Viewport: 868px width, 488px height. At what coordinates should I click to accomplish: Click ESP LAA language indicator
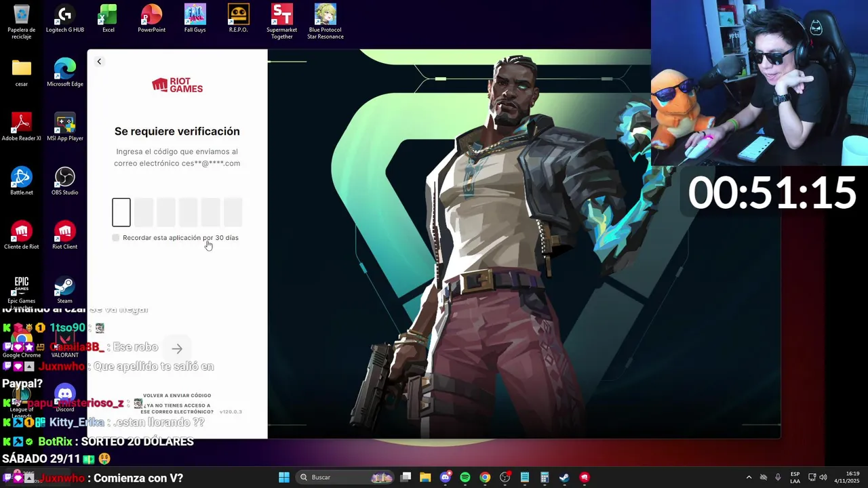pyautogui.click(x=795, y=477)
